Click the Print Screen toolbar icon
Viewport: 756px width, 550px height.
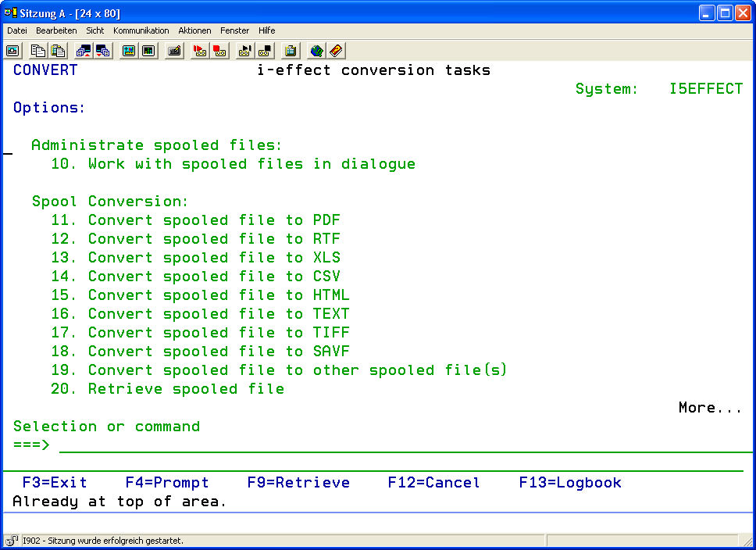click(13, 51)
